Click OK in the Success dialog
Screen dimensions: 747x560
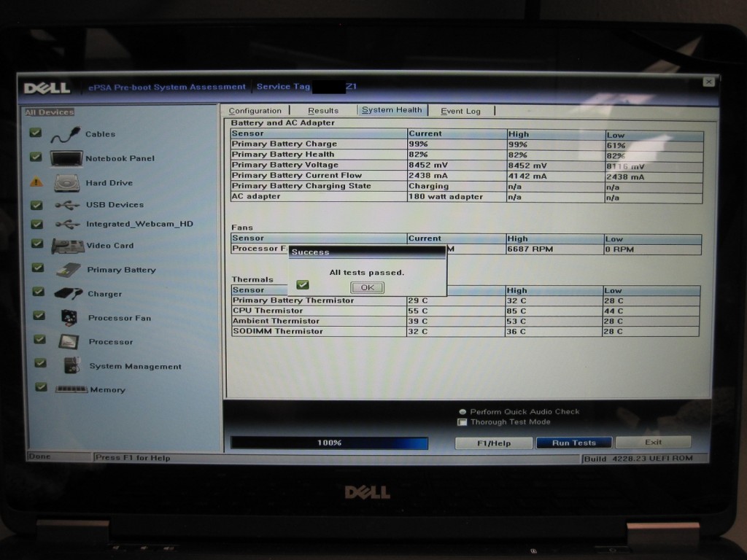coord(368,287)
